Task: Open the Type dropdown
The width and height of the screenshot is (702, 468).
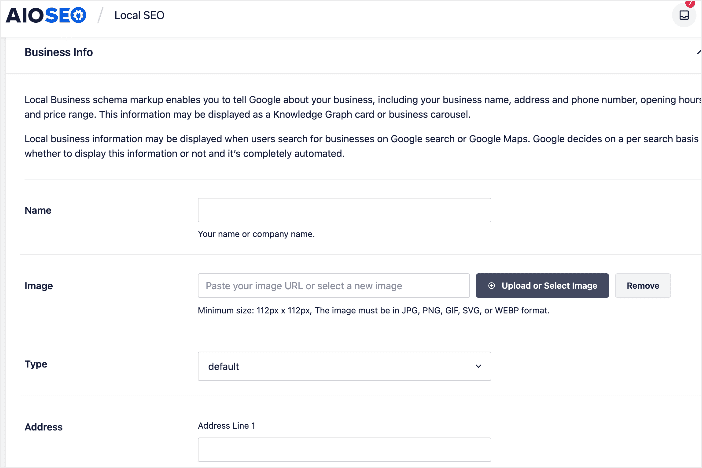Action: tap(344, 366)
